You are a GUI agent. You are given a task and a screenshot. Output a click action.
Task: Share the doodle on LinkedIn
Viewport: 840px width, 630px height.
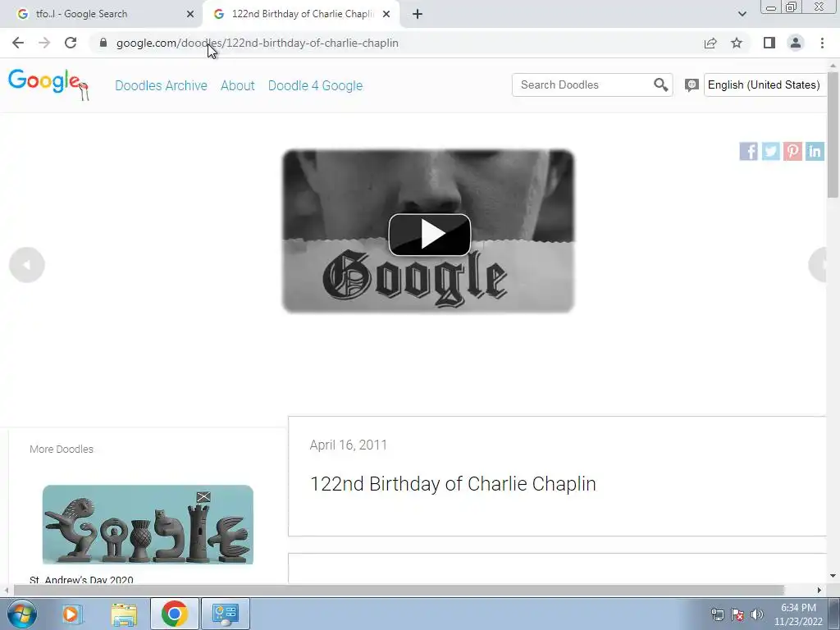click(815, 151)
